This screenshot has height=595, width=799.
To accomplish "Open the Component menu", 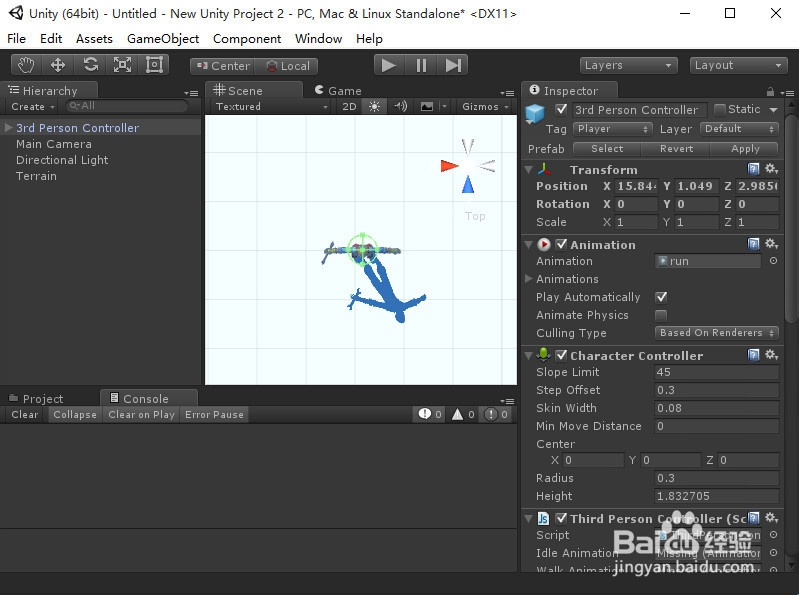I will [247, 39].
